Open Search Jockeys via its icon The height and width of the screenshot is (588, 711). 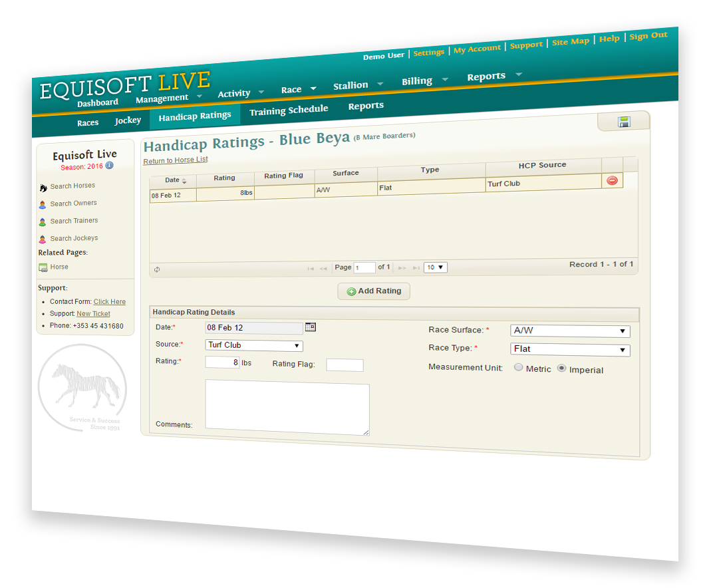[x=43, y=237]
